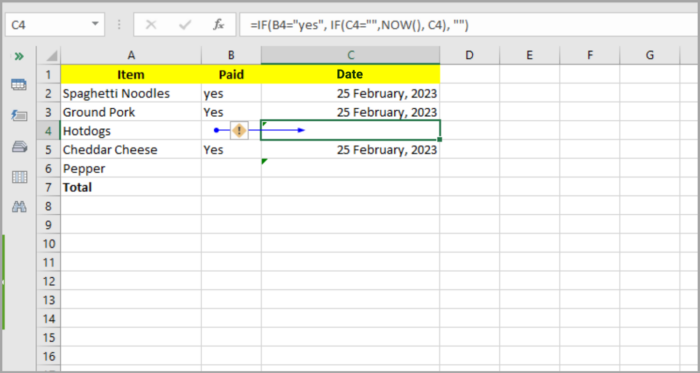Viewport: 700px width, 373px height.
Task: Select the Cheddar Cheese cell
Action: (x=131, y=149)
